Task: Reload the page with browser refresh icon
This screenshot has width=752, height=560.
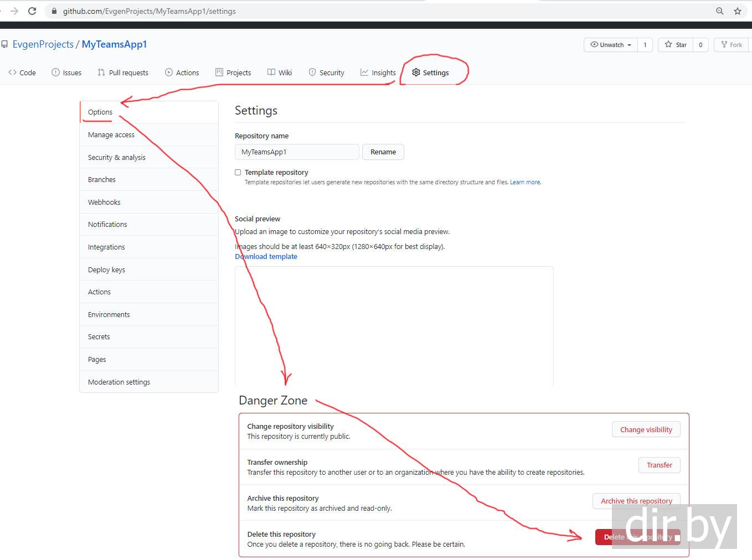Action: click(32, 11)
